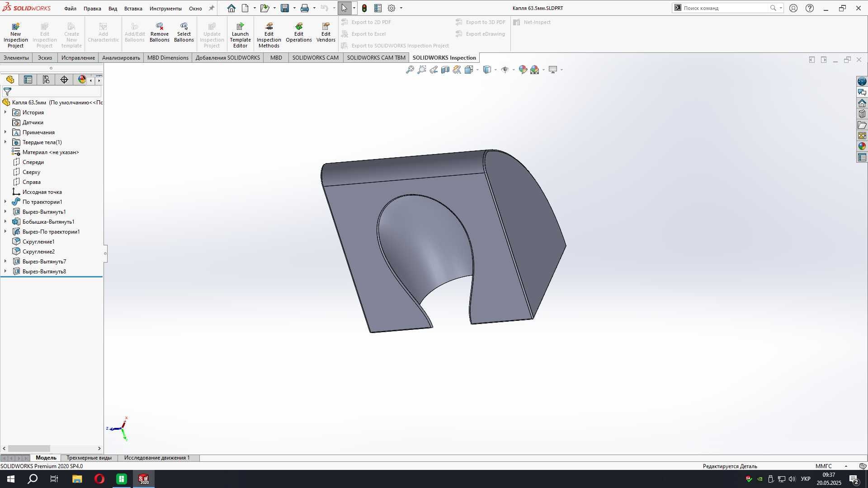
Task: Open Windows Start menu
Action: pos(11,479)
